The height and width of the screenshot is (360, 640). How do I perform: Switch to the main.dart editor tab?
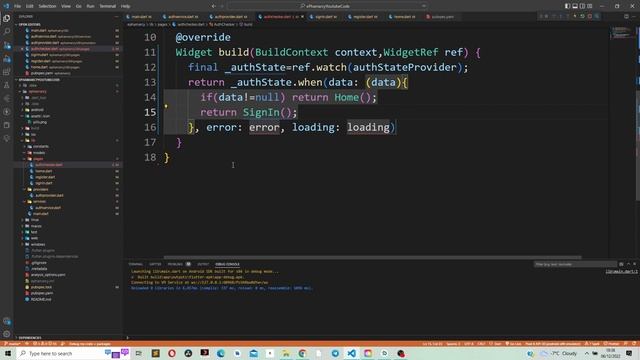(141, 17)
